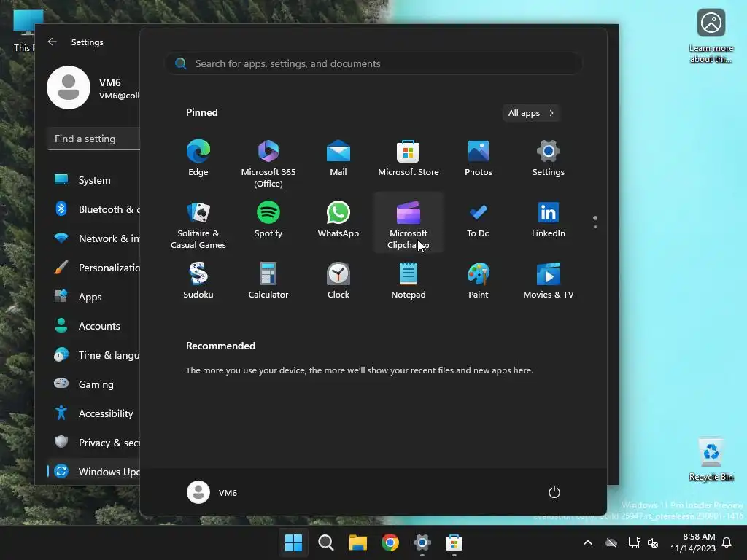747x560 pixels.
Task: Launch Solitaire & Casual Games
Action: click(x=198, y=225)
